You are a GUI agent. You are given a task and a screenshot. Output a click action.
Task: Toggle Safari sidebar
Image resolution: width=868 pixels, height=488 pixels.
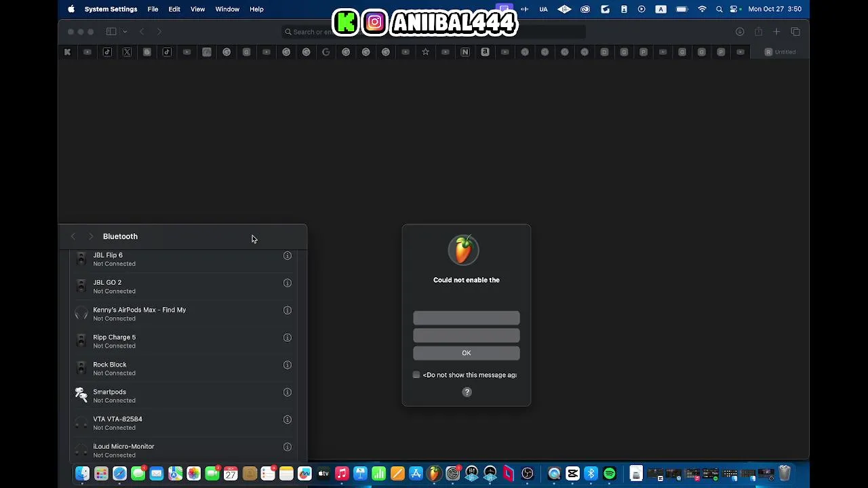(x=111, y=32)
